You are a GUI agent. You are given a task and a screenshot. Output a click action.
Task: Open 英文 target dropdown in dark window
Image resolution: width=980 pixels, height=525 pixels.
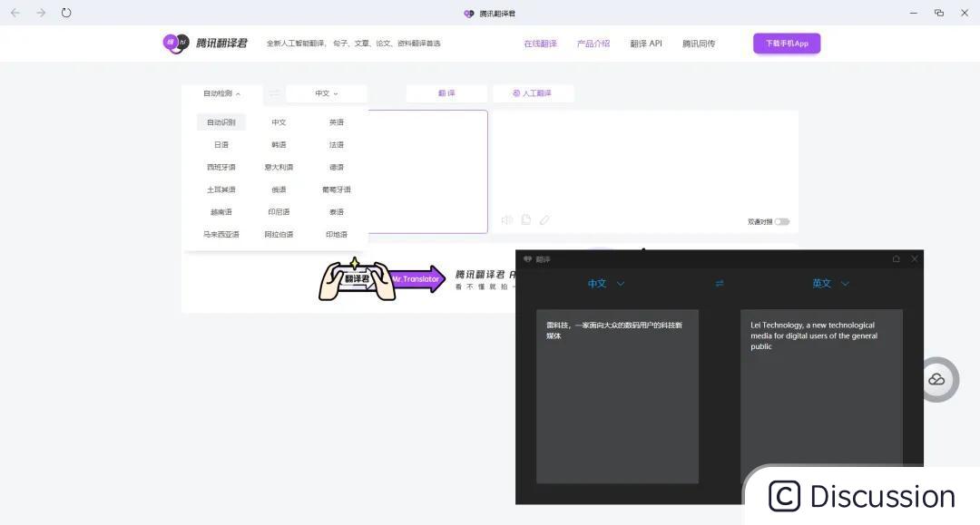coord(830,284)
